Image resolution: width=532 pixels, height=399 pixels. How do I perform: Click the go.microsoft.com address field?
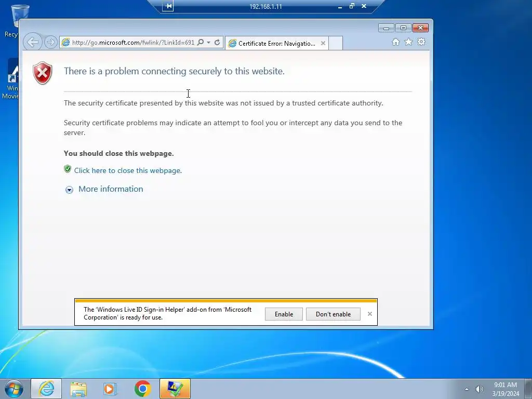tap(133, 43)
